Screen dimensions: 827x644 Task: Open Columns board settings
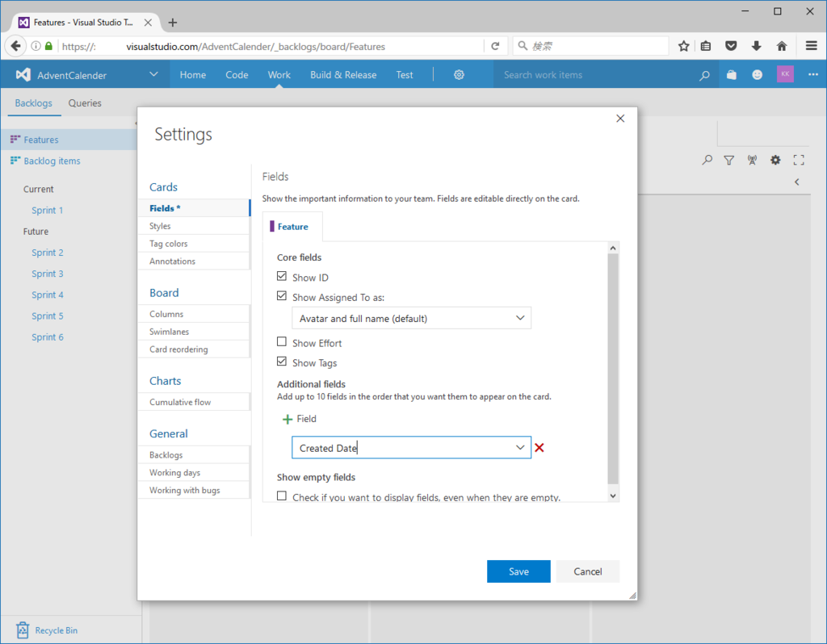[x=194, y=314]
